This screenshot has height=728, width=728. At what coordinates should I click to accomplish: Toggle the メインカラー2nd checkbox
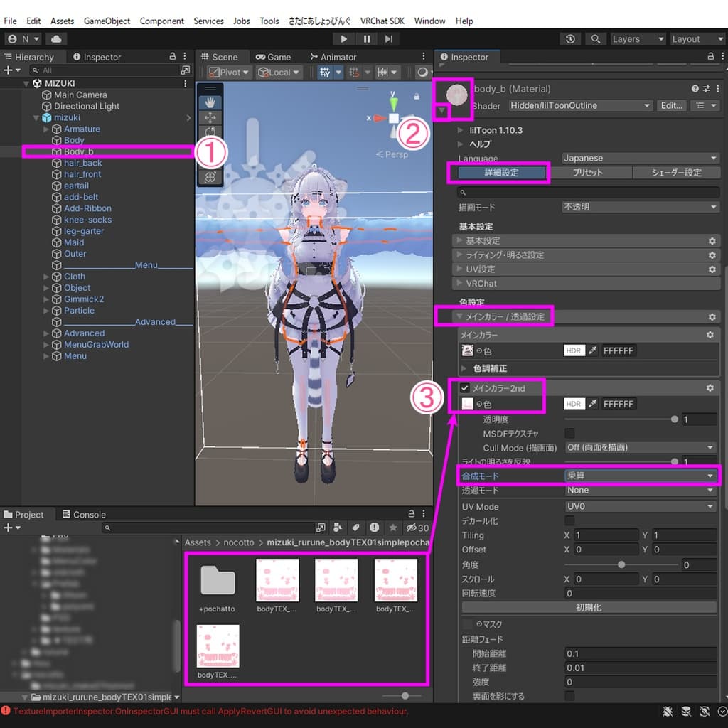point(465,388)
